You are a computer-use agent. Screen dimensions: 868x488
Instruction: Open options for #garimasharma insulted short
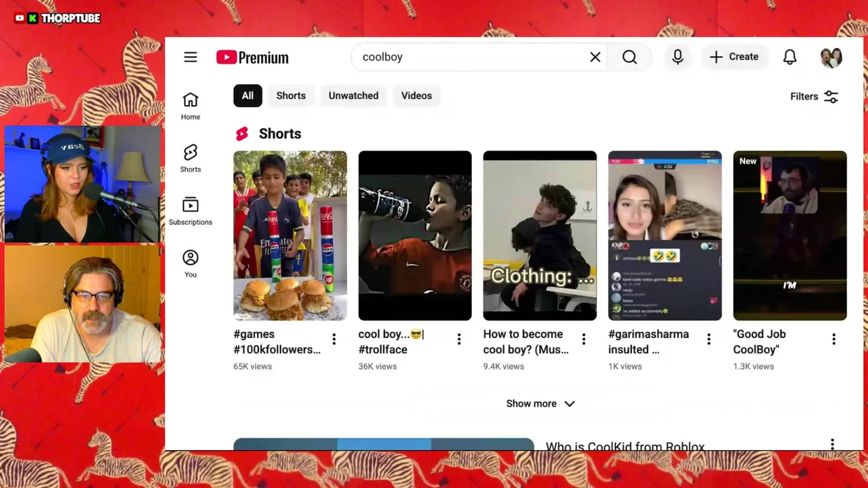(709, 339)
